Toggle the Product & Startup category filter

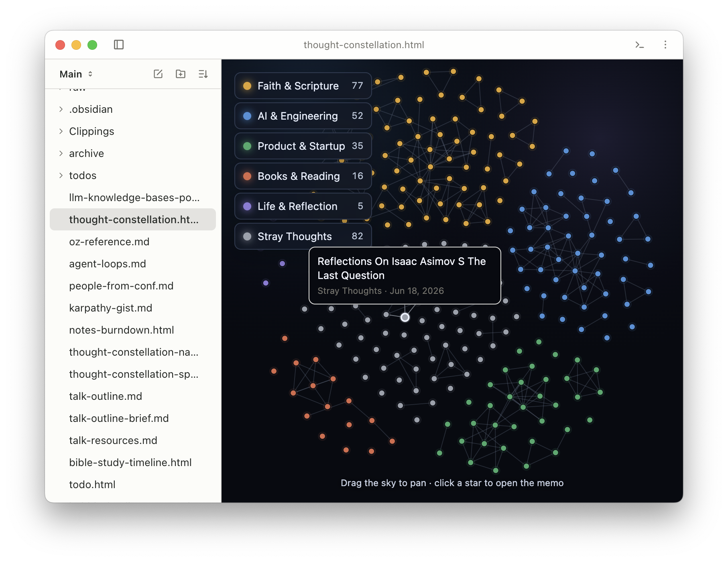(303, 146)
